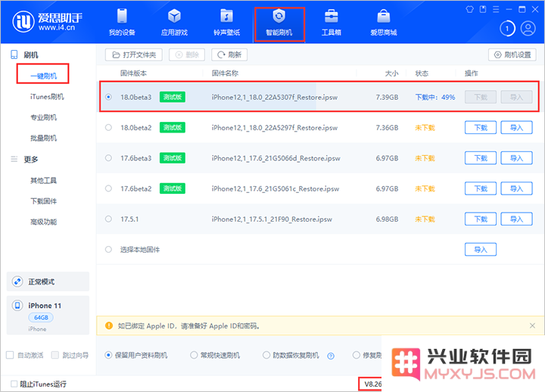This screenshot has height=392, width=545.
Task: Download the 17.6beta3 firmware
Action: (x=481, y=158)
